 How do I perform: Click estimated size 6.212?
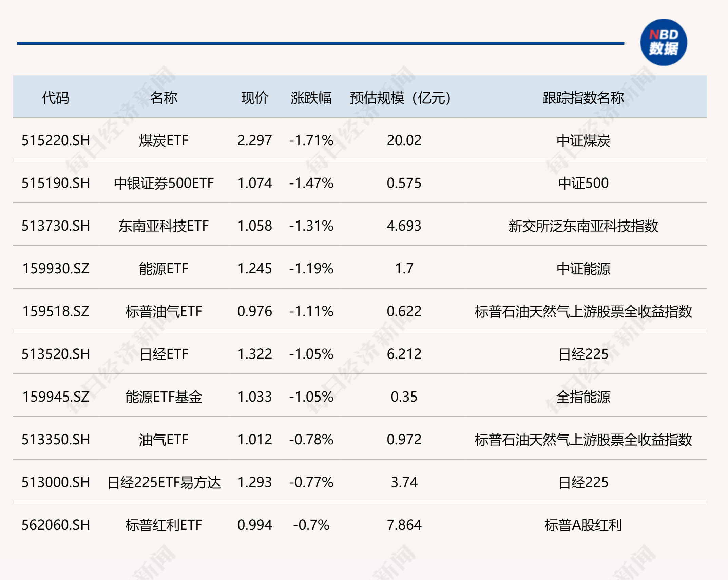404,354
